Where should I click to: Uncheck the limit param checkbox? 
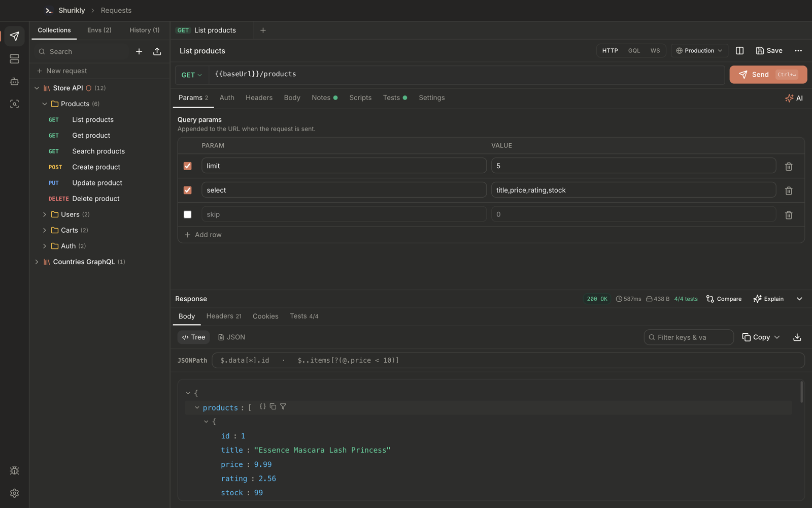click(188, 166)
